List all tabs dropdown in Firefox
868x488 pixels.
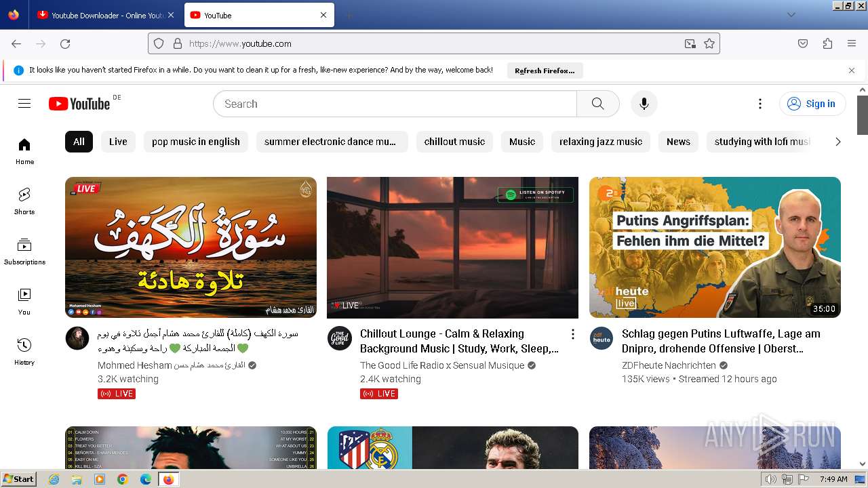[x=791, y=15]
